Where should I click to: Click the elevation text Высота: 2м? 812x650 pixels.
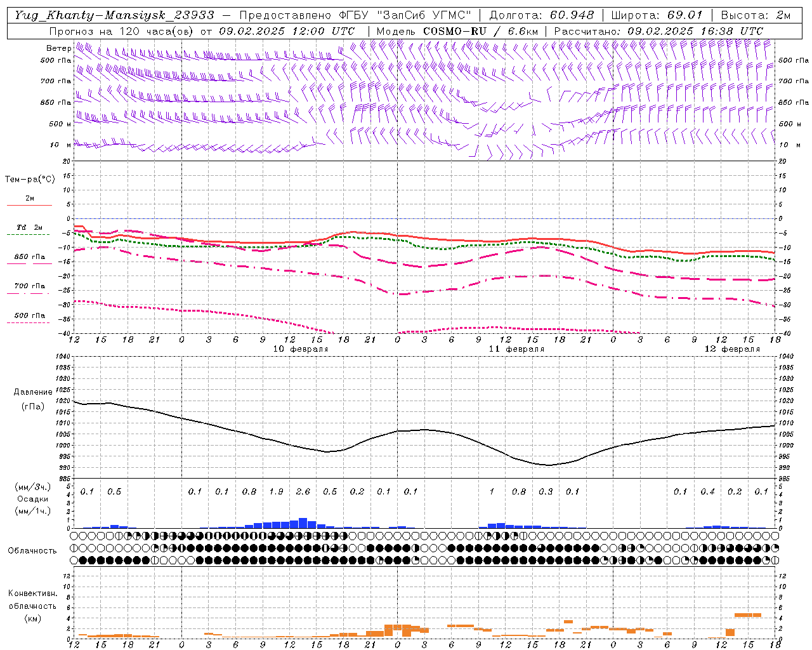click(x=756, y=15)
